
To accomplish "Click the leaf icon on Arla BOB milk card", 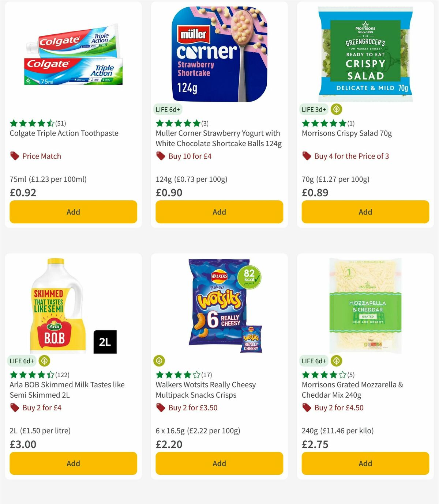I will tap(44, 360).
